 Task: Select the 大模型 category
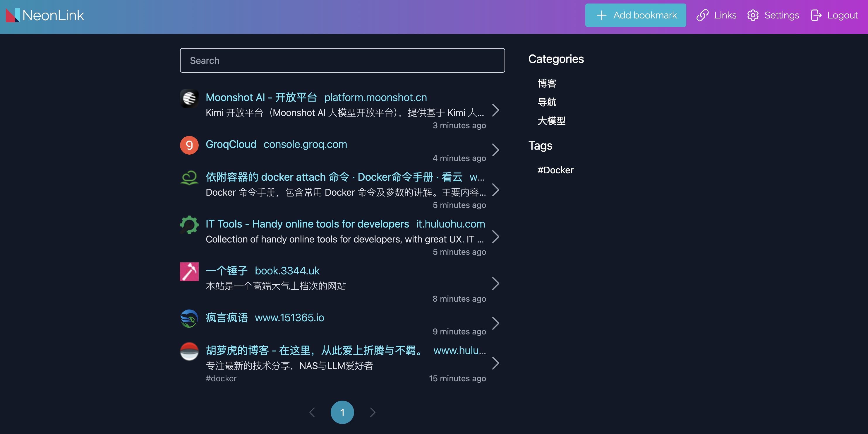point(552,121)
